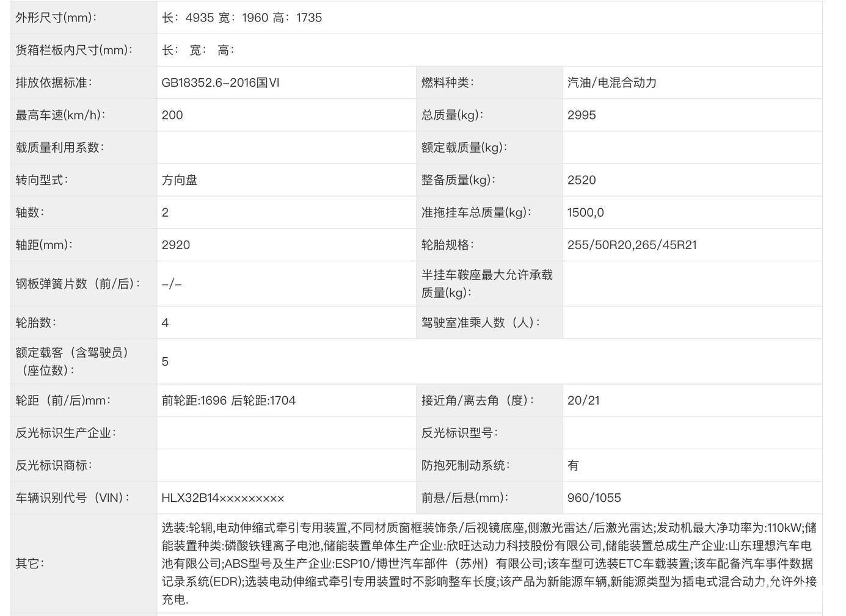Click the angle value 20/21
846x616 pixels.
click(583, 400)
